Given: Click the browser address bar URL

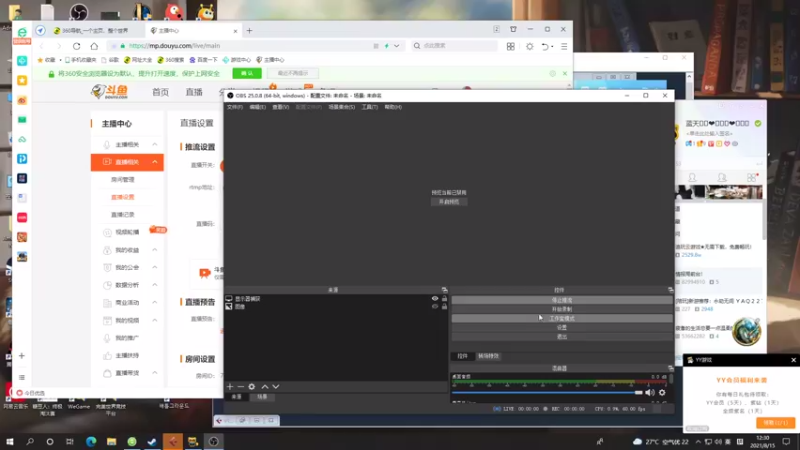Looking at the screenshot, I should [174, 46].
